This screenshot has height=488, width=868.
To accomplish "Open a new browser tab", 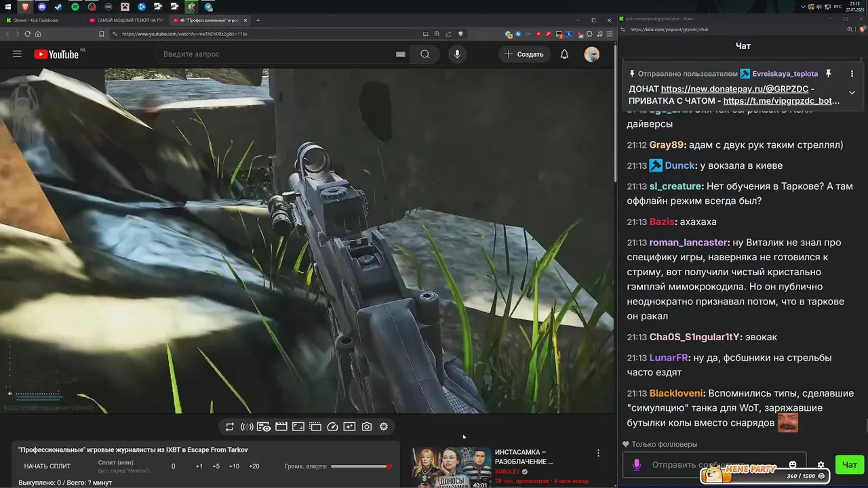I will click(x=258, y=20).
